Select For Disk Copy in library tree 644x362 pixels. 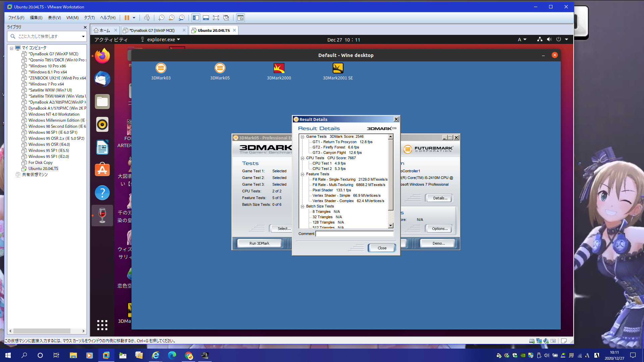coord(41,163)
